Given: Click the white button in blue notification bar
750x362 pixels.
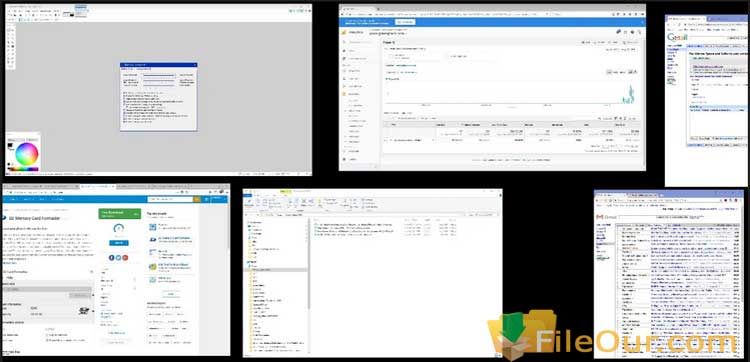Looking at the screenshot, I should click(x=405, y=22).
